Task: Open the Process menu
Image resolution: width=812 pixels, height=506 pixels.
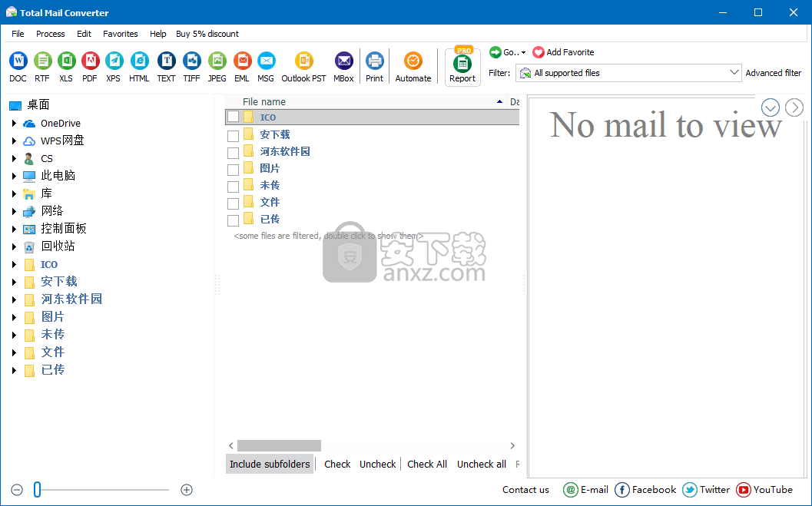Action: coord(50,34)
